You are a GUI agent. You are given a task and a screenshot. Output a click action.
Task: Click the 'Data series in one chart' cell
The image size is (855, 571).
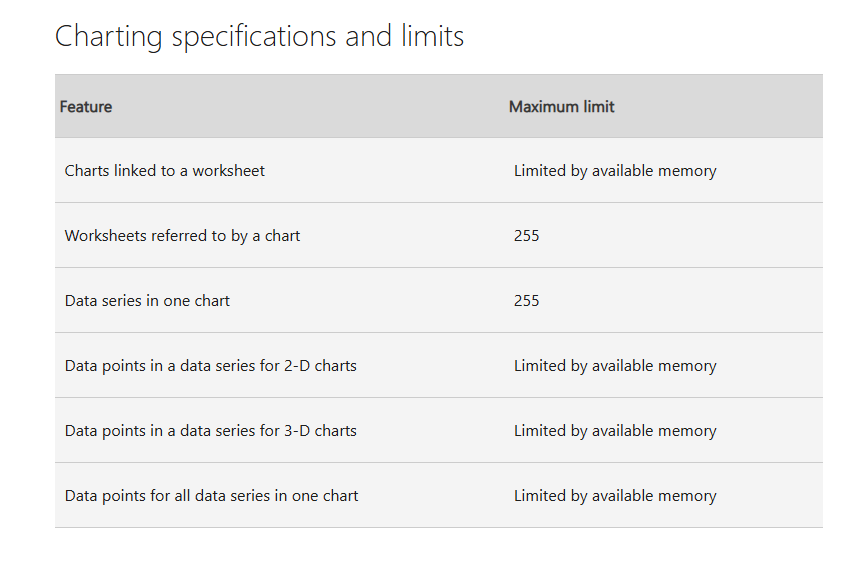click(147, 300)
